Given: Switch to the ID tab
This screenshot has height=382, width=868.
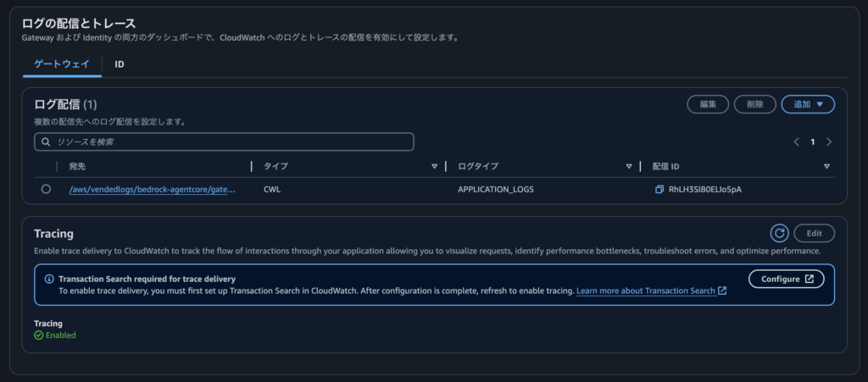Looking at the screenshot, I should pos(120,64).
